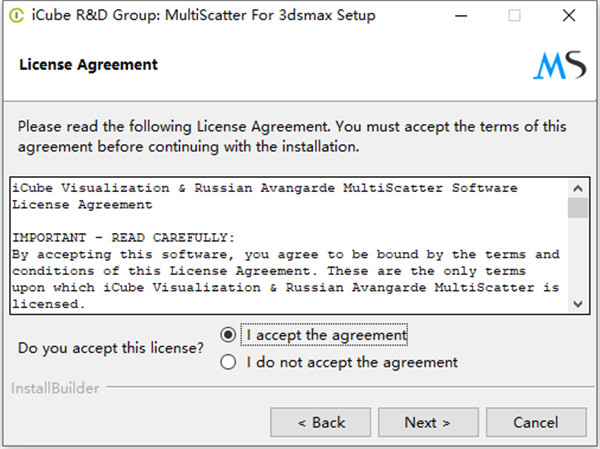Click the License Agreement heading

88,65
